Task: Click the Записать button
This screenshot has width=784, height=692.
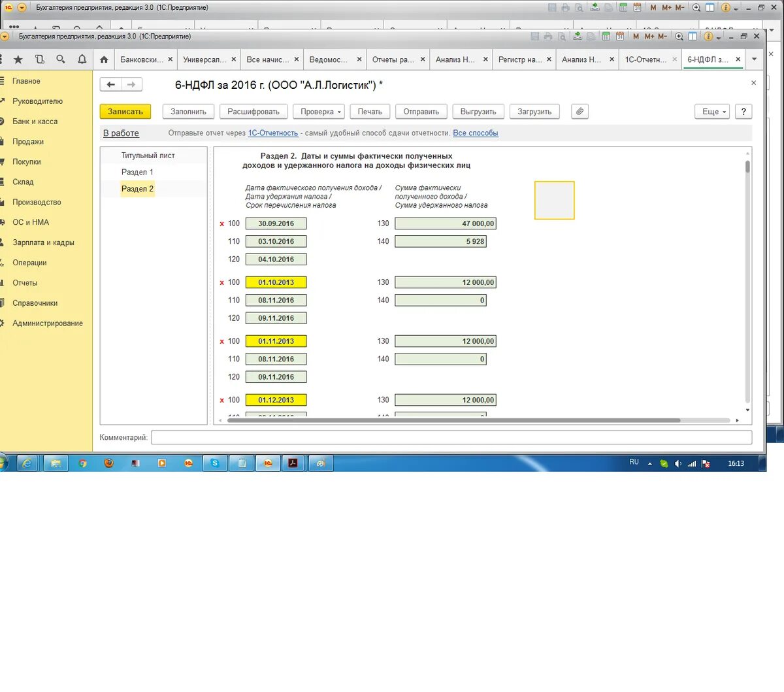Action: (125, 112)
